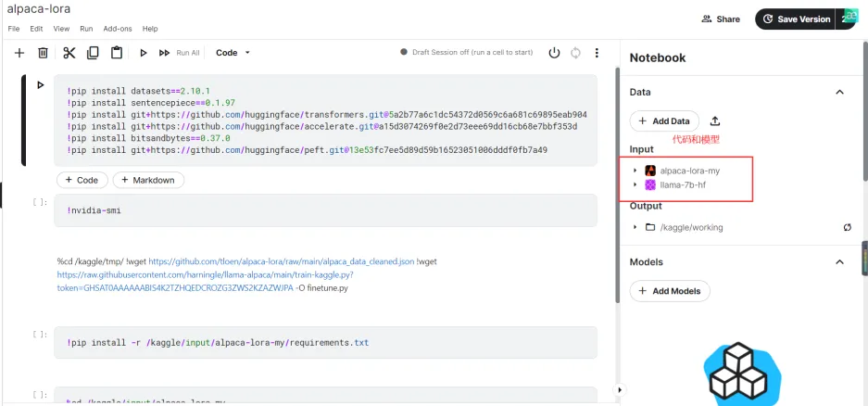The height and width of the screenshot is (406, 868).
Task: Run current cell from toolbar play icon
Action: coord(144,53)
